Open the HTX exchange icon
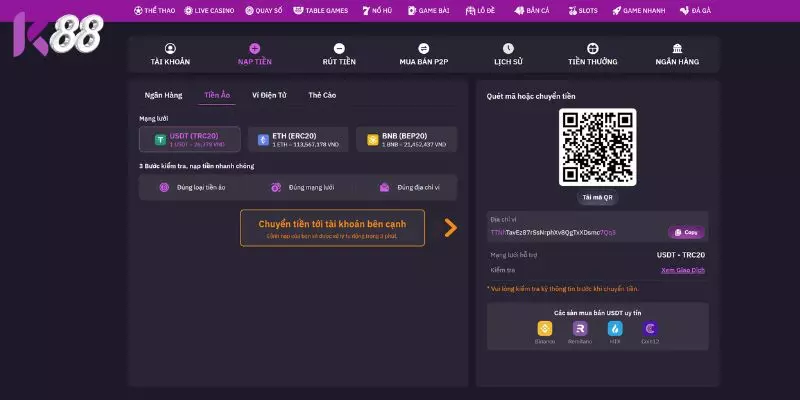The height and width of the screenshot is (400, 800). (615, 328)
